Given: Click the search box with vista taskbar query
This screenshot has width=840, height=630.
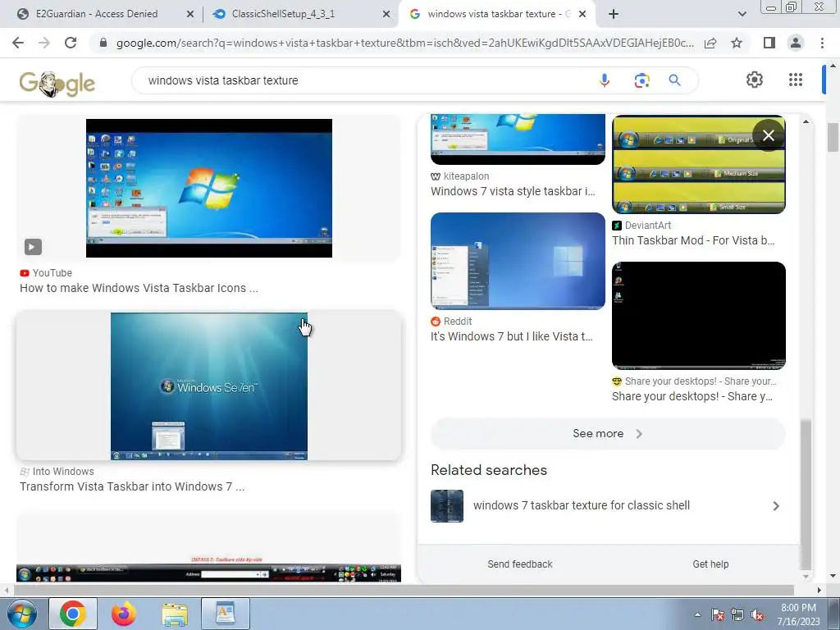Looking at the screenshot, I should tap(364, 80).
